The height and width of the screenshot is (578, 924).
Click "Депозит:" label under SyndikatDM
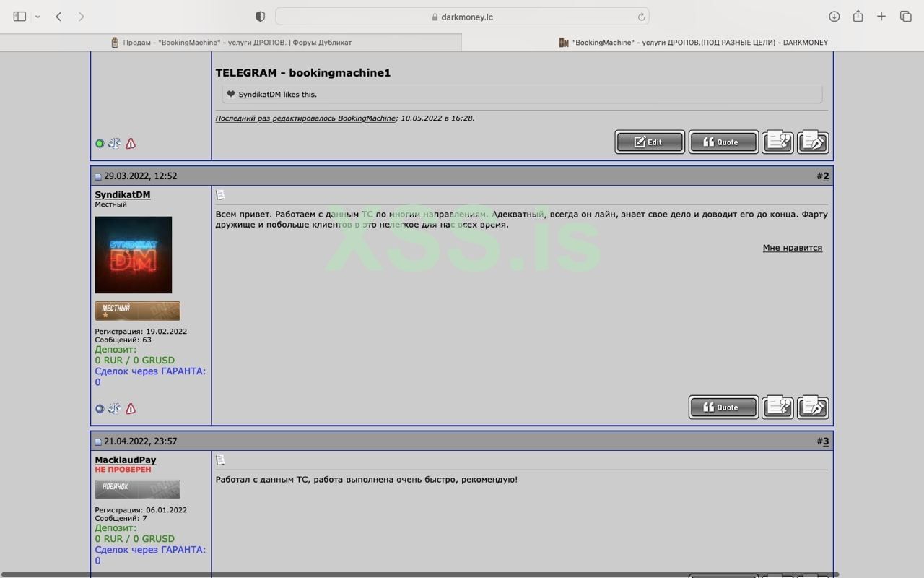115,350
